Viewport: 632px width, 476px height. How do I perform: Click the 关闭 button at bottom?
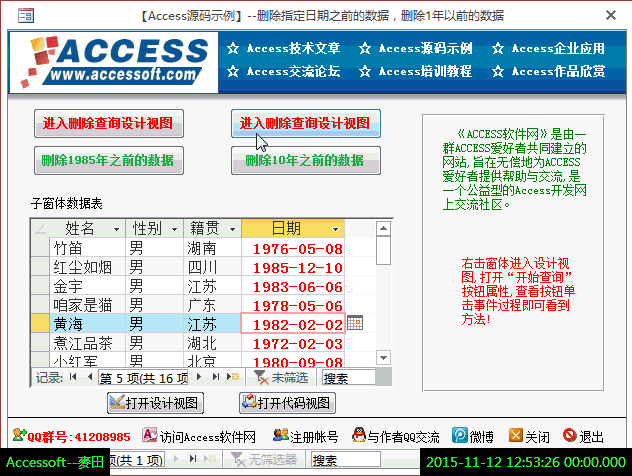tap(529, 437)
